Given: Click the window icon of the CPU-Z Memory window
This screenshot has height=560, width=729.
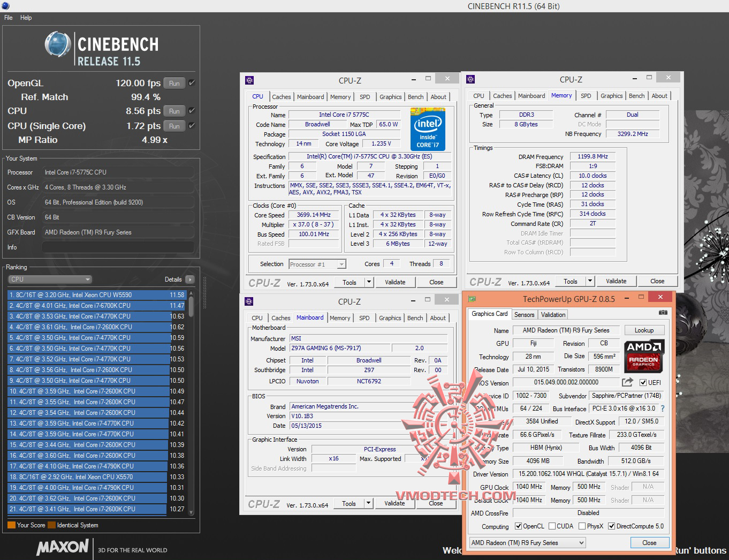Looking at the screenshot, I should (x=470, y=79).
